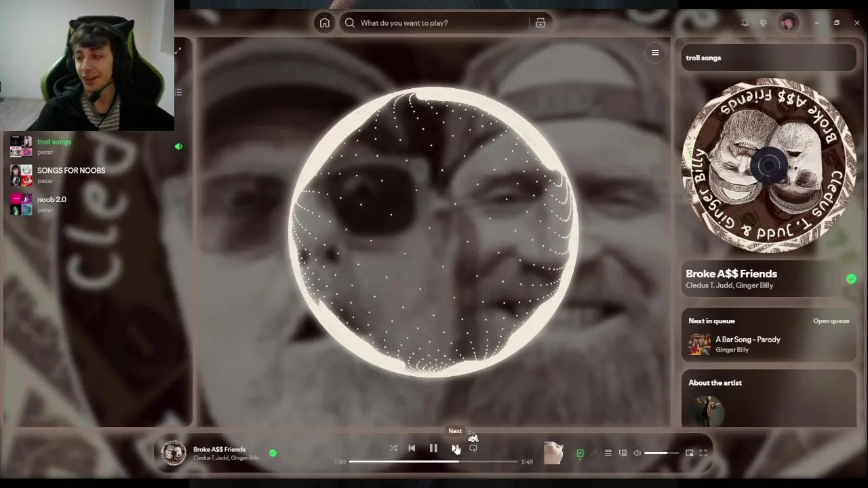Toggle the green saved checkmark in right panel

point(851,279)
